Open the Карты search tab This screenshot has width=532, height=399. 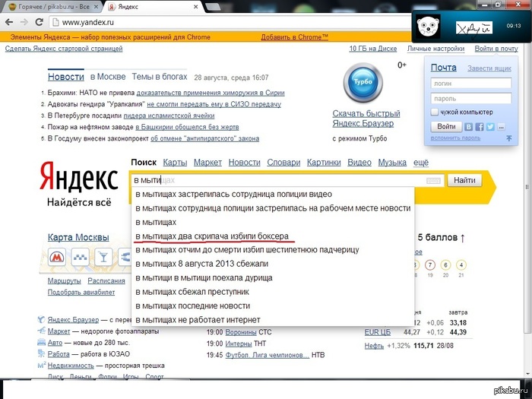pyautogui.click(x=175, y=163)
